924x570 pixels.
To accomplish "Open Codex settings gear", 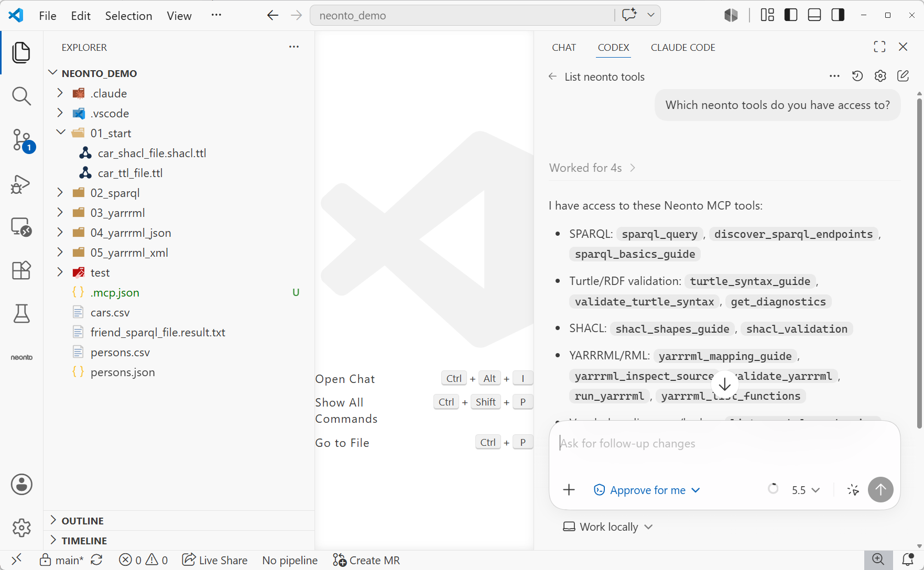I will pos(880,76).
